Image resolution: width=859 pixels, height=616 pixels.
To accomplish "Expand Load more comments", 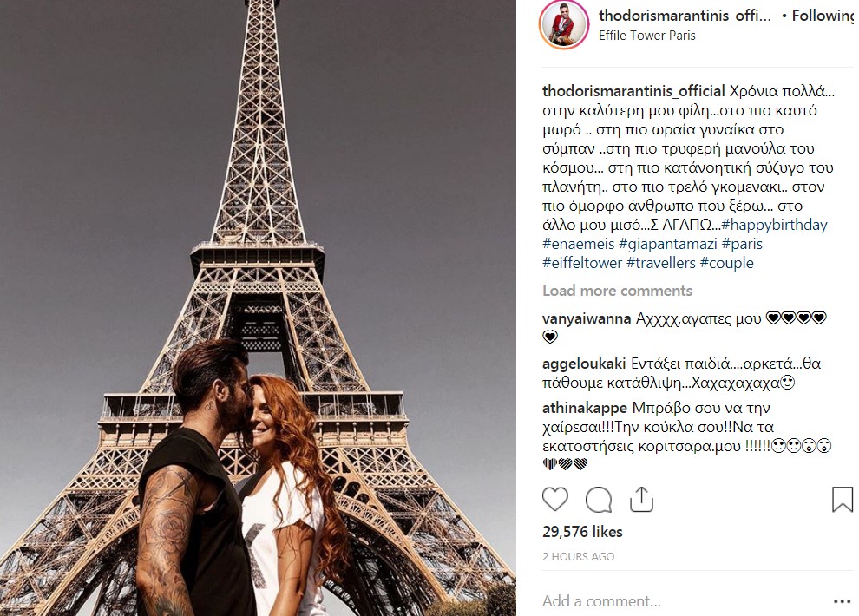I will 617,290.
